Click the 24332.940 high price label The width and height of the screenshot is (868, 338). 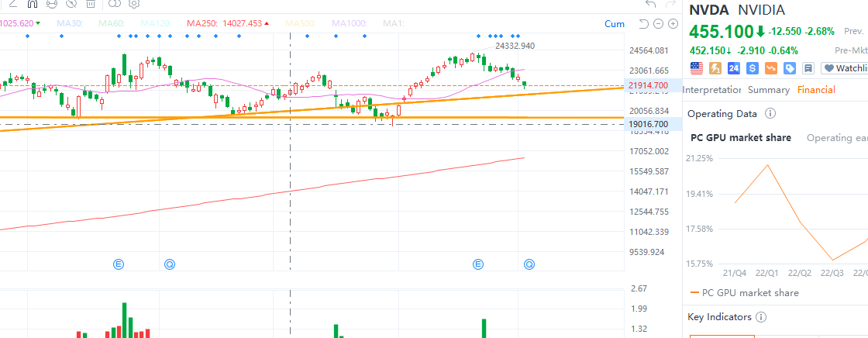coord(515,46)
